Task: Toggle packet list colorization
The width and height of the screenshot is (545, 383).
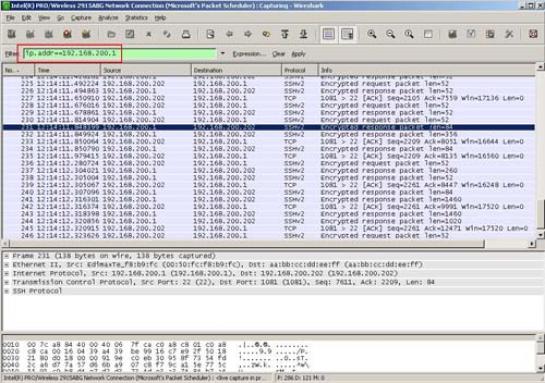Action: coord(328,34)
